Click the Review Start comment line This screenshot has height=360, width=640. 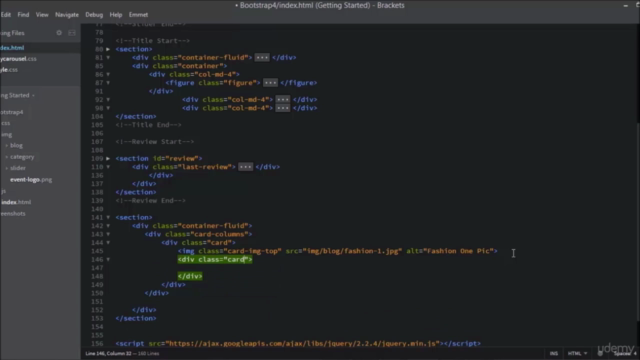[155, 142]
